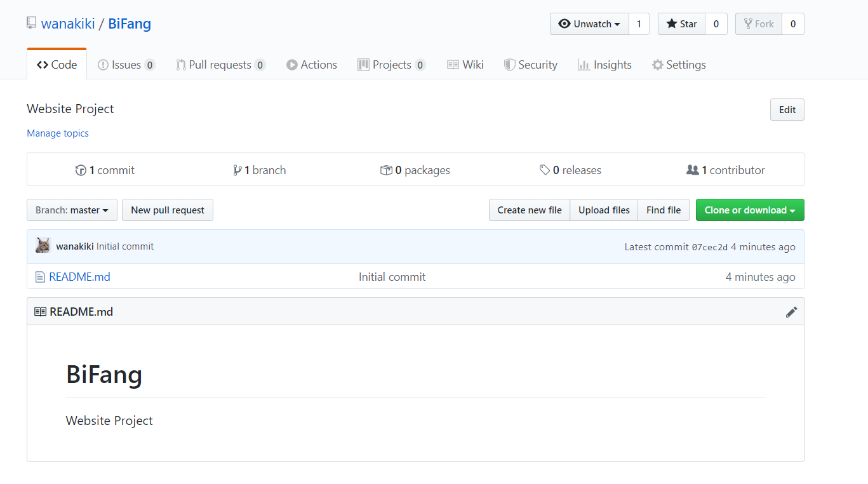The height and width of the screenshot is (484, 868).
Task: Click the repository description Website Project
Action: (x=70, y=109)
